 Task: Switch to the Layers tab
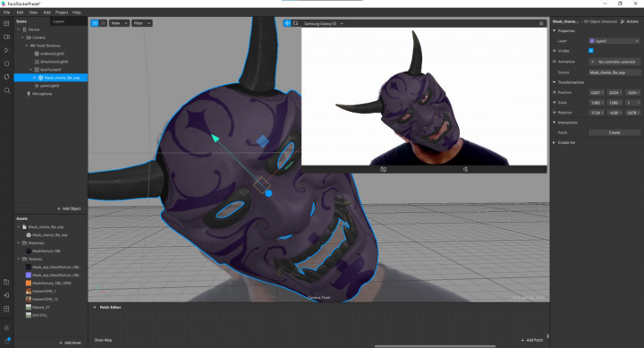(59, 21)
